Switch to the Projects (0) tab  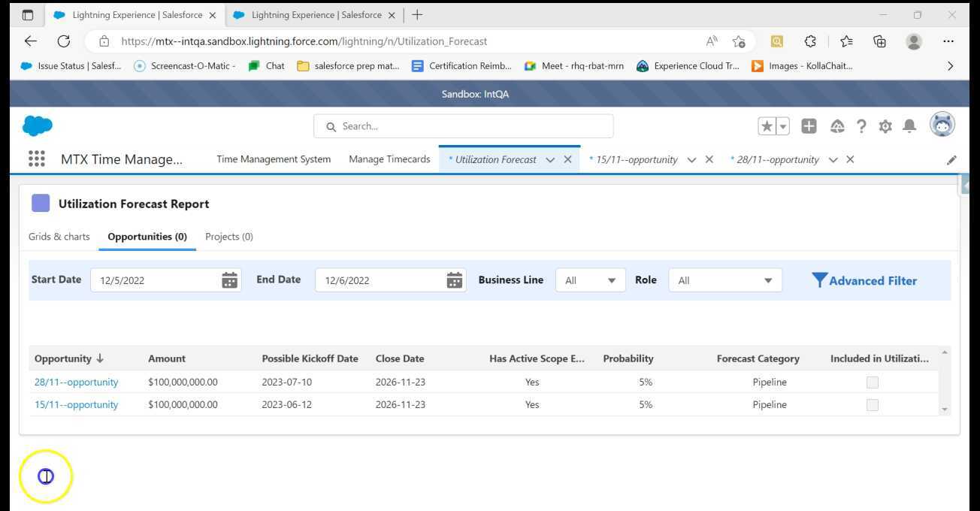[228, 237]
